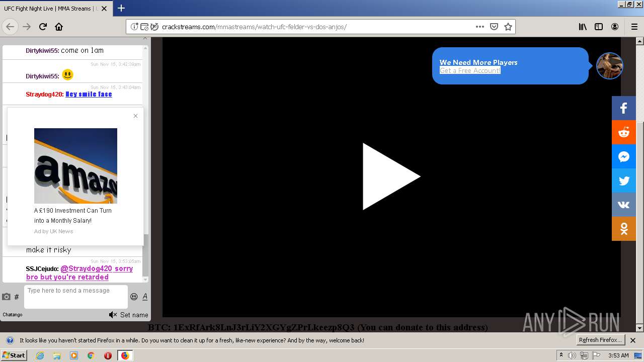Show site information icon in address bar
The image size is (644, 362).
134,27
